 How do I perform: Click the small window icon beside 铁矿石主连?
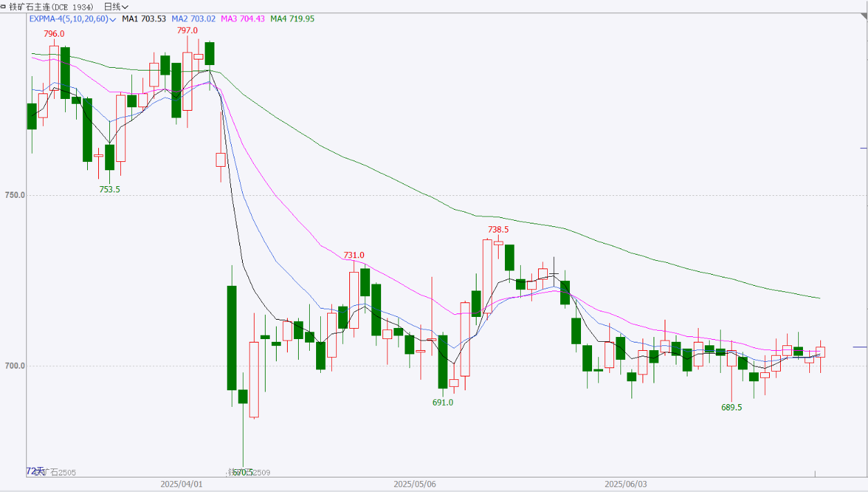(4, 6)
